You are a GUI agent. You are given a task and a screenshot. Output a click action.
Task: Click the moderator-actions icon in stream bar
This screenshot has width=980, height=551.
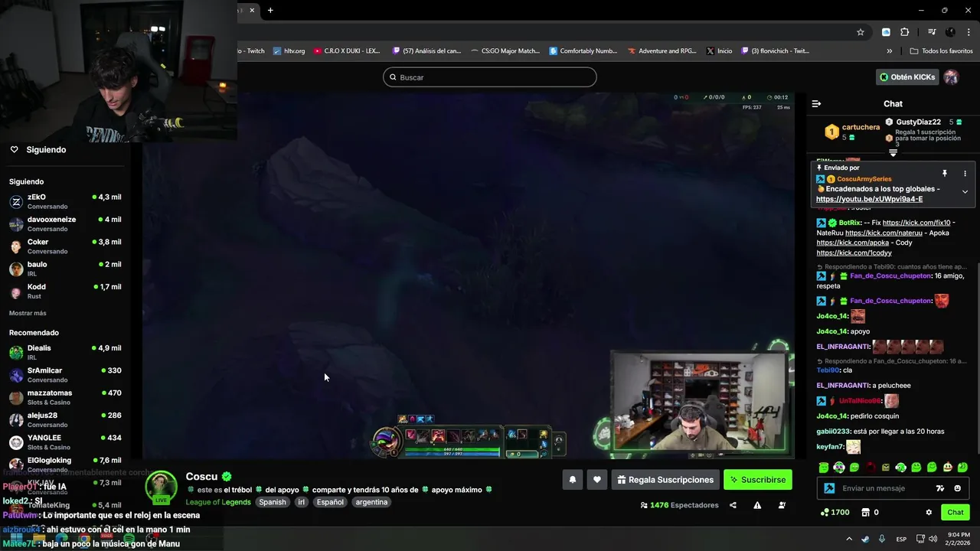coord(782,505)
